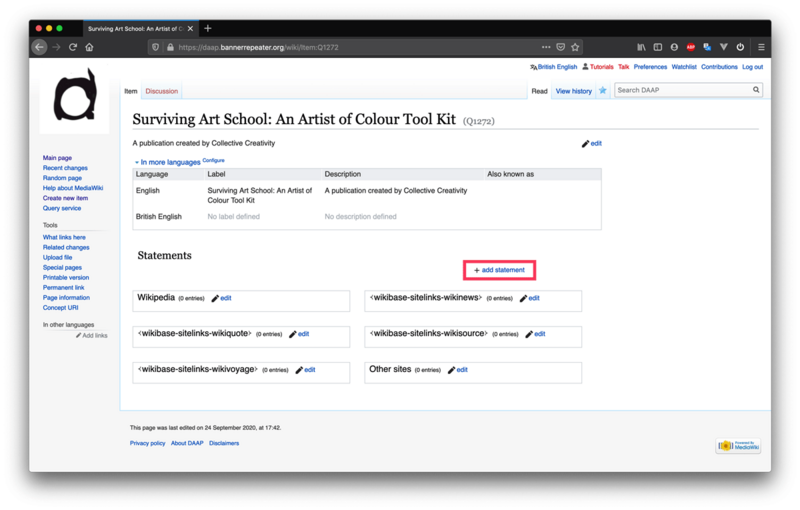Click into the Search DAAP field
800x510 pixels.
pyautogui.click(x=680, y=90)
